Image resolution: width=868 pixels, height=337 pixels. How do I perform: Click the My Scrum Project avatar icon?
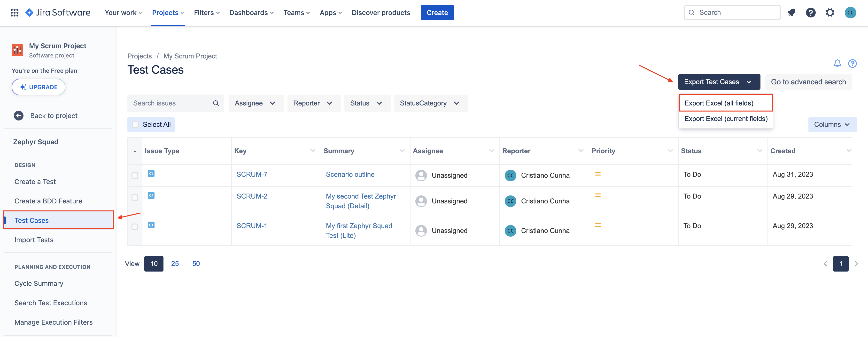pos(17,50)
